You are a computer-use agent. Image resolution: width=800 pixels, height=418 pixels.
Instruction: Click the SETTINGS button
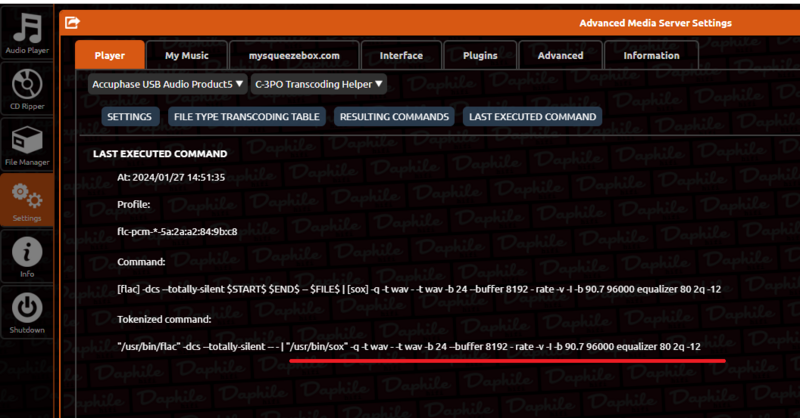129,117
